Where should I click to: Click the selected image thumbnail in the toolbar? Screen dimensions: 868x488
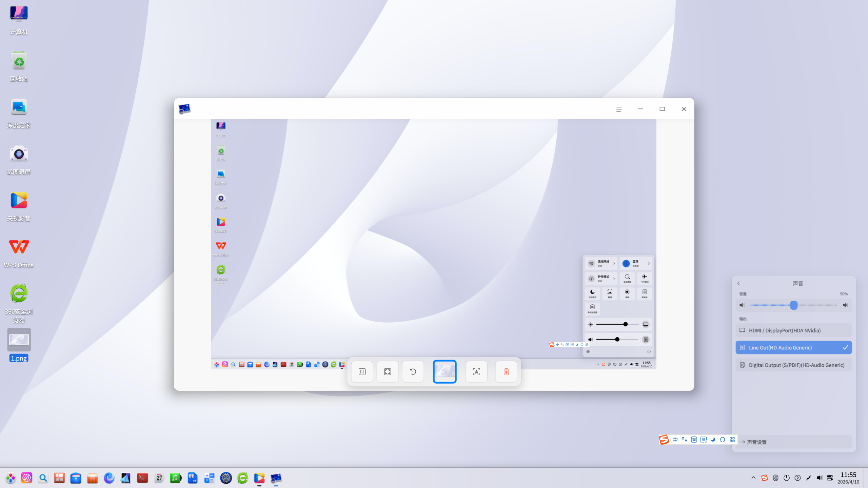click(445, 372)
